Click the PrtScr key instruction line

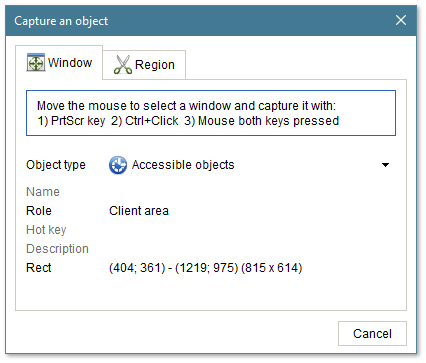point(188,121)
